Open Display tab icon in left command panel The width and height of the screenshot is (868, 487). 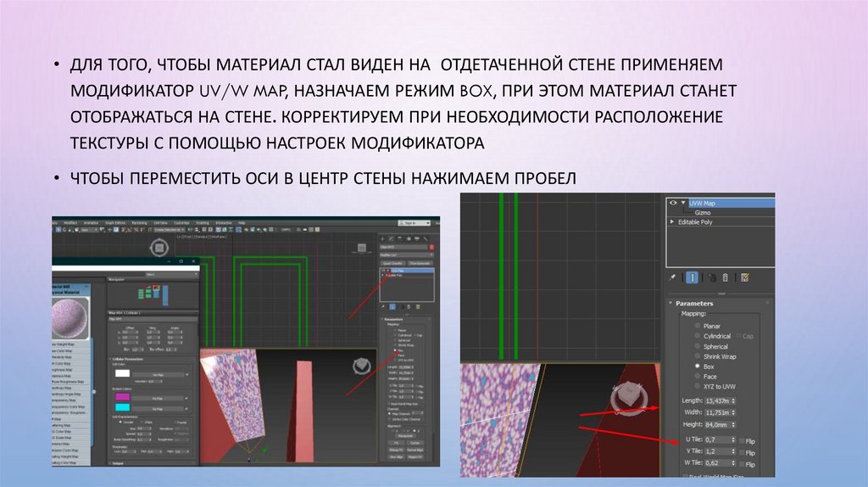point(417,238)
